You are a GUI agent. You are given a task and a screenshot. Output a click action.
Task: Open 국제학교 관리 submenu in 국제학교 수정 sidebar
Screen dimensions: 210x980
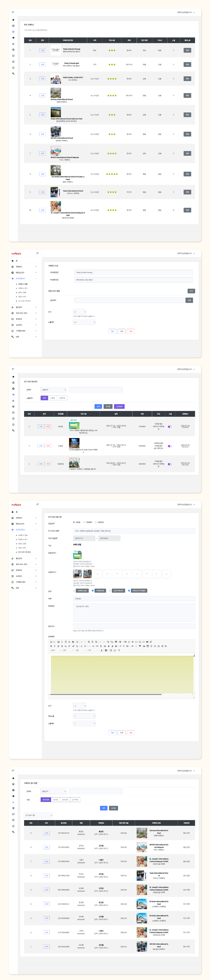pos(23,288)
